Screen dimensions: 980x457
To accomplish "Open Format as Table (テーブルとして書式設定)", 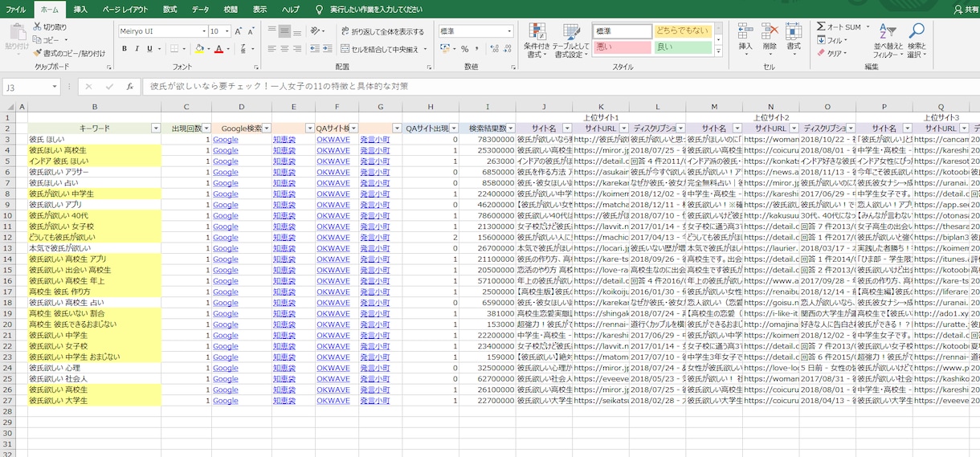I will (570, 40).
